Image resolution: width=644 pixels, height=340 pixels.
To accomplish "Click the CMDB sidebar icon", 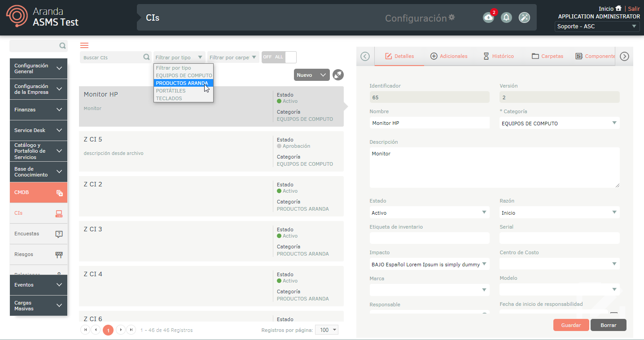I will (59, 193).
